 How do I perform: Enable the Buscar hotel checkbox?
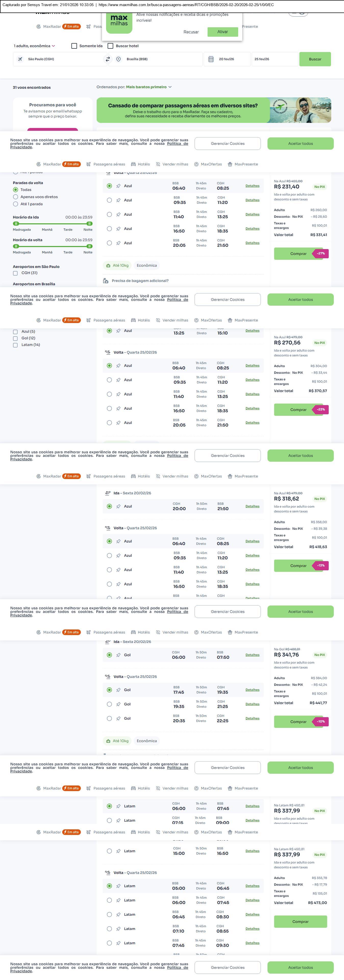tap(110, 46)
